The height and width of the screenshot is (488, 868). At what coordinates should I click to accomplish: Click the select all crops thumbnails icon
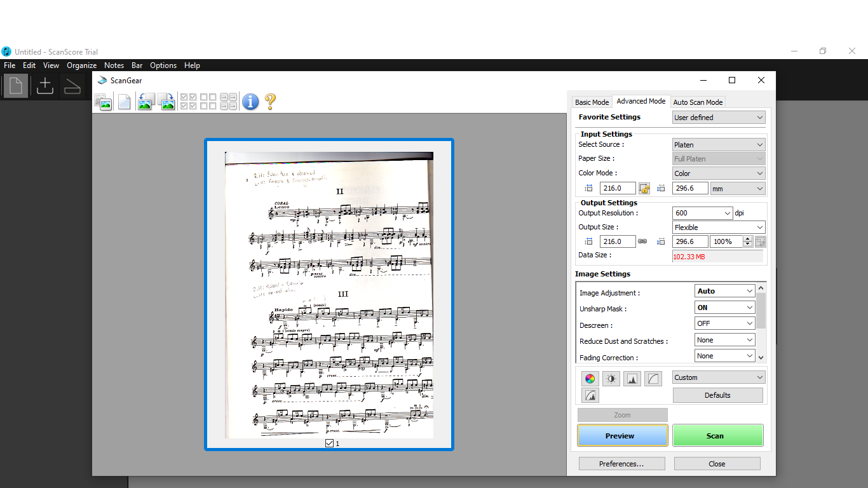click(229, 102)
